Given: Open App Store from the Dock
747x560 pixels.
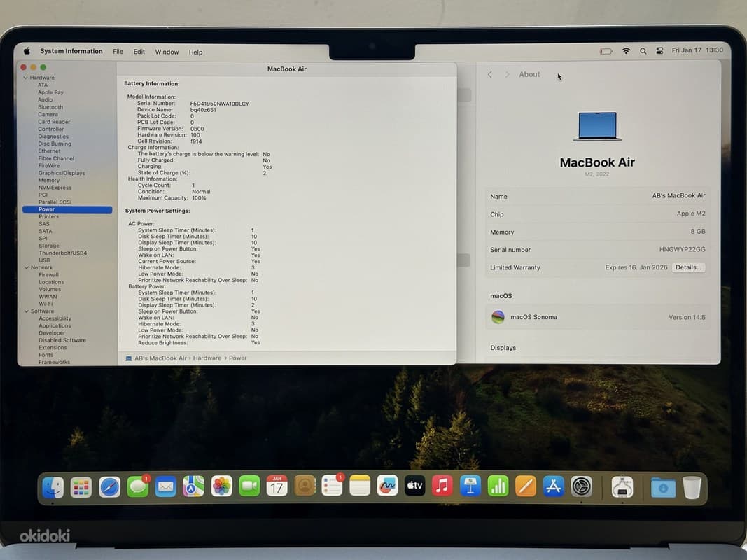Looking at the screenshot, I should pos(554,486).
